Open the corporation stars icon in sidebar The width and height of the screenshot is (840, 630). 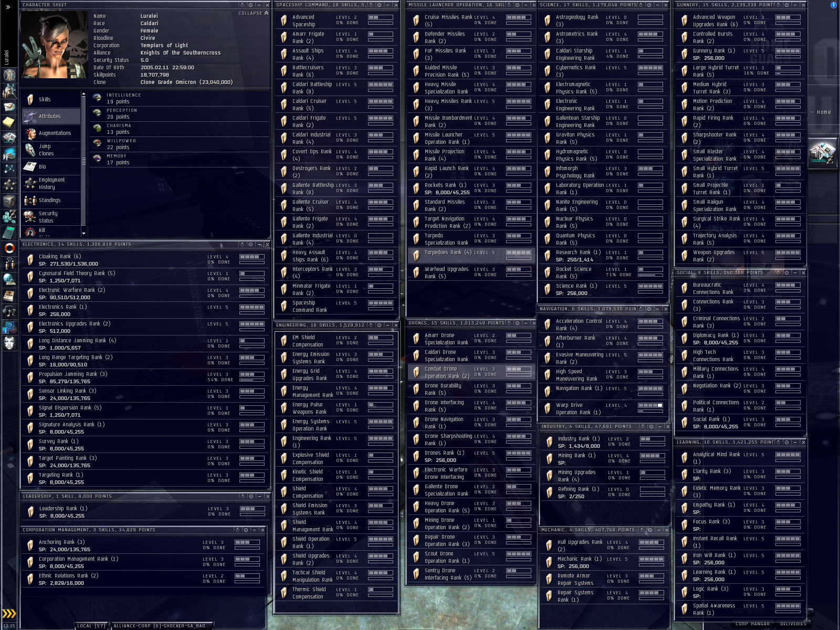[9, 185]
